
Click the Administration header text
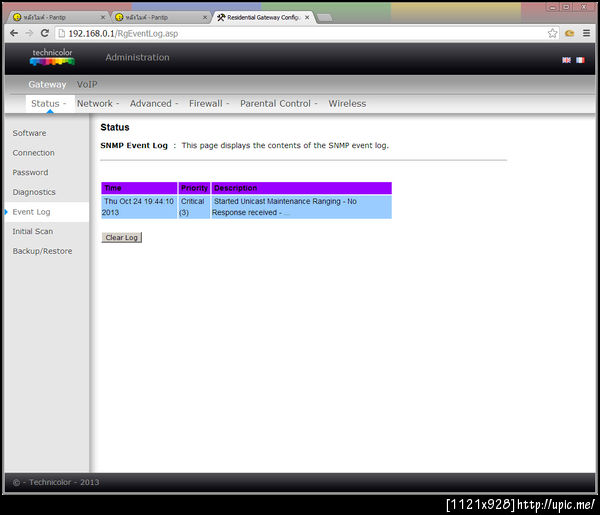tap(137, 57)
